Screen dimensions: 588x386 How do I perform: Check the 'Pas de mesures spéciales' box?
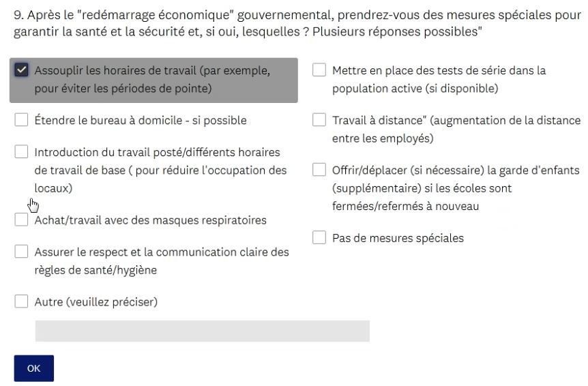[x=319, y=238]
